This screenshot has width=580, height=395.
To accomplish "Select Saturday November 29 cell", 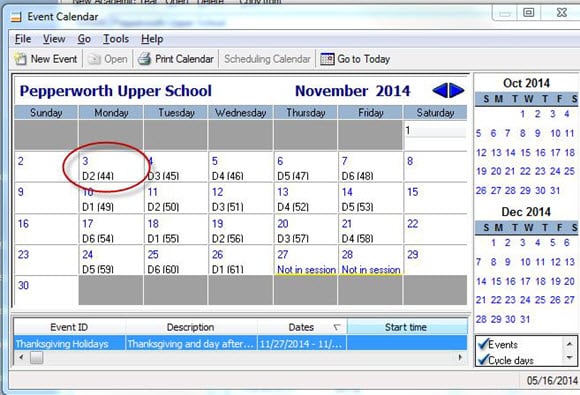I will click(435, 260).
